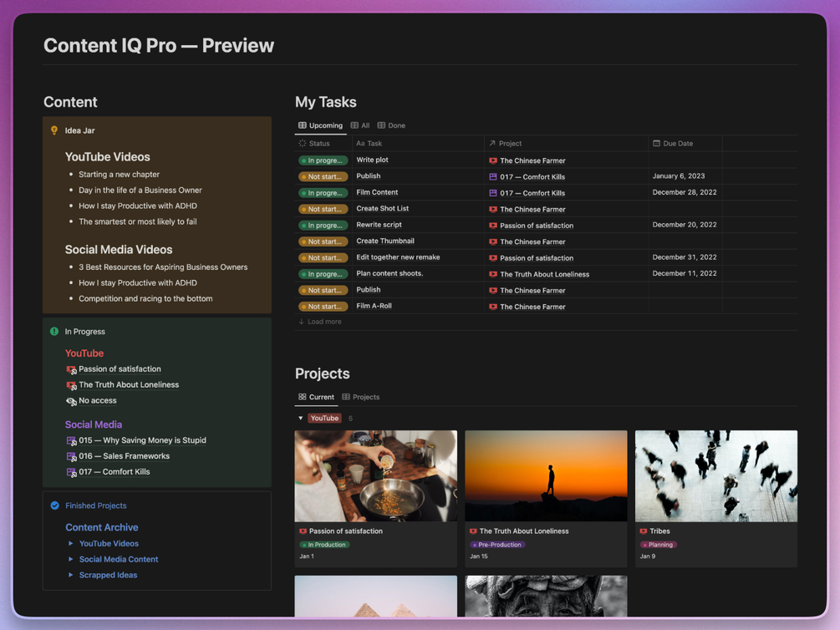The image size is (840, 630).
Task: Click the icon beside 017 — Comfort Kills in sidebar
Action: pyautogui.click(x=71, y=473)
